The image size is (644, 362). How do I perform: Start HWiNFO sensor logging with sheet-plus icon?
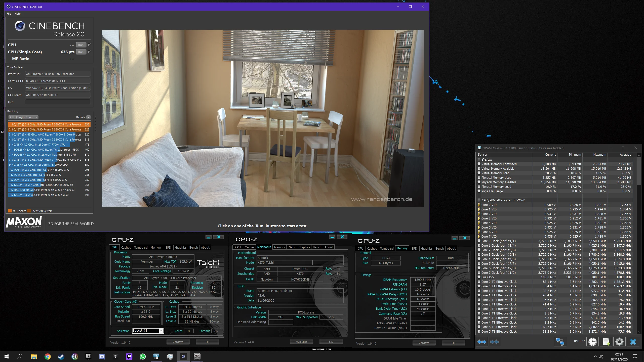point(606,342)
